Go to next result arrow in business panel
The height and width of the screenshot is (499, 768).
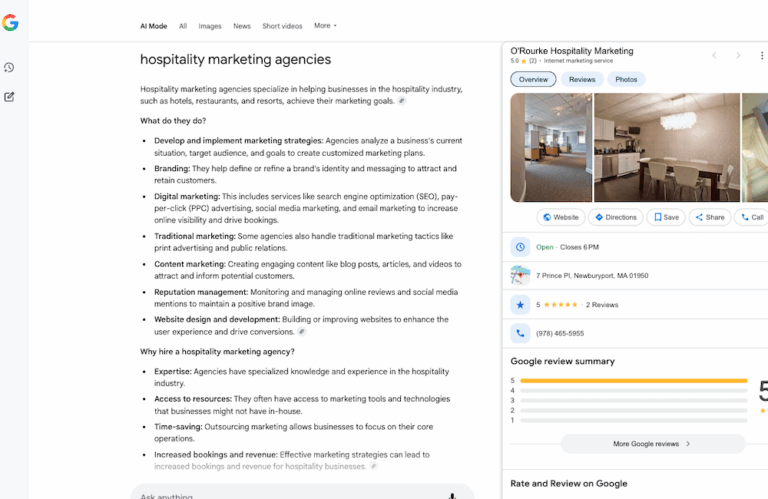pyautogui.click(x=738, y=55)
